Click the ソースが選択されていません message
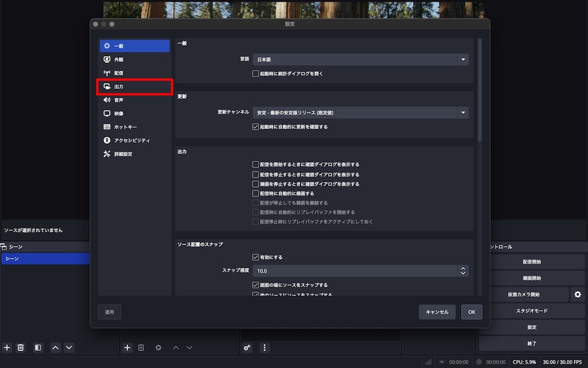The image size is (588, 368). point(34,230)
